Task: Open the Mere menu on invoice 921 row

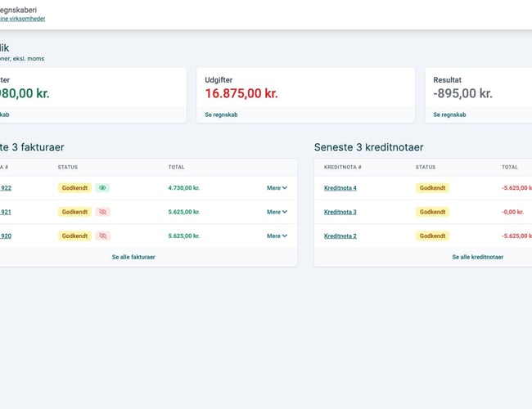Action: [277, 212]
